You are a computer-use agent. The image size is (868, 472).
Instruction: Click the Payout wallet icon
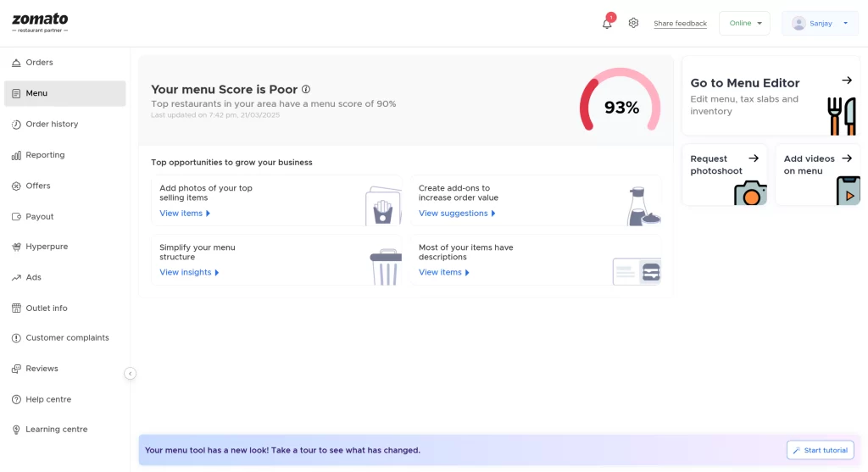[17, 217]
